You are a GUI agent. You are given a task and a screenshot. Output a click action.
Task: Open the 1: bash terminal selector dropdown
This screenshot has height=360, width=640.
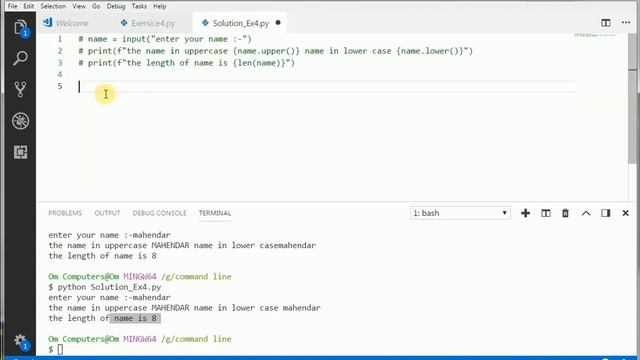[x=460, y=213]
